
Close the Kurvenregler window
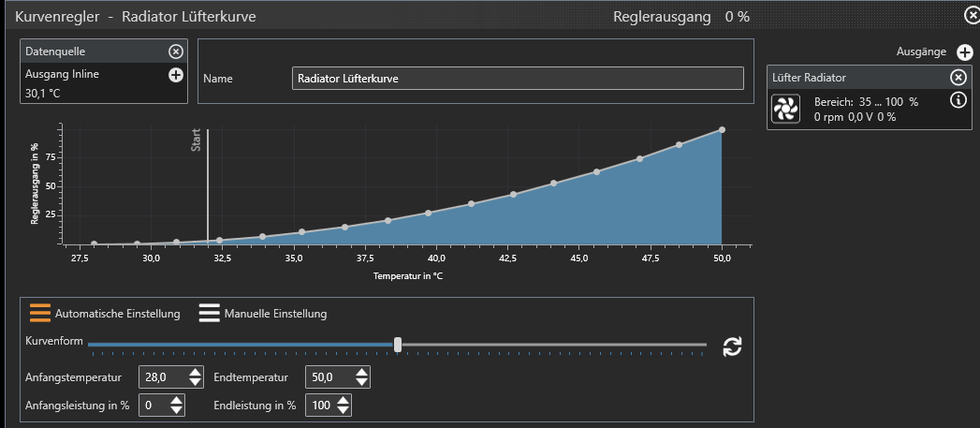click(x=973, y=17)
